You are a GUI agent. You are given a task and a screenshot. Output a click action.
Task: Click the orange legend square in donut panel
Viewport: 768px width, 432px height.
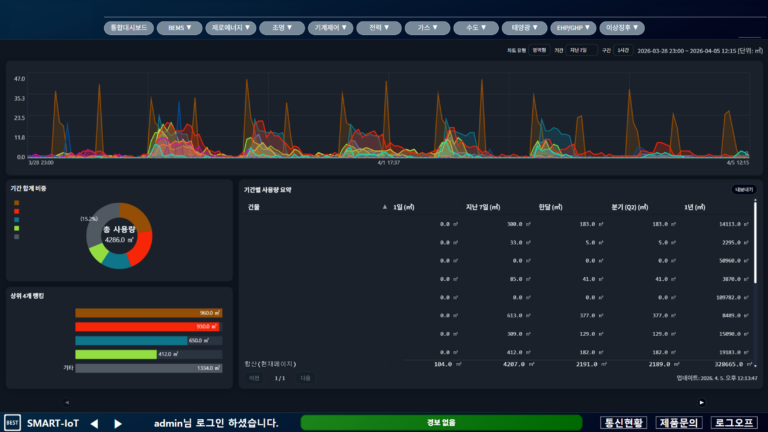click(x=15, y=203)
